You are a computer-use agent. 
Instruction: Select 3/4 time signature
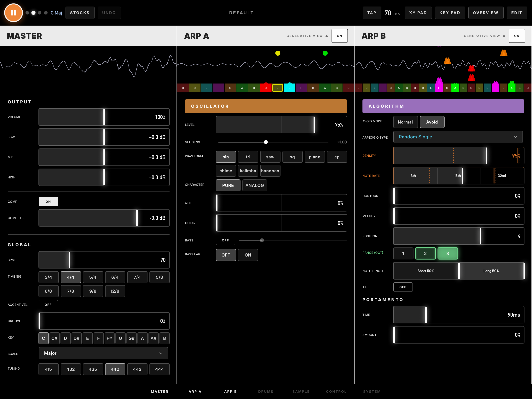(48, 277)
